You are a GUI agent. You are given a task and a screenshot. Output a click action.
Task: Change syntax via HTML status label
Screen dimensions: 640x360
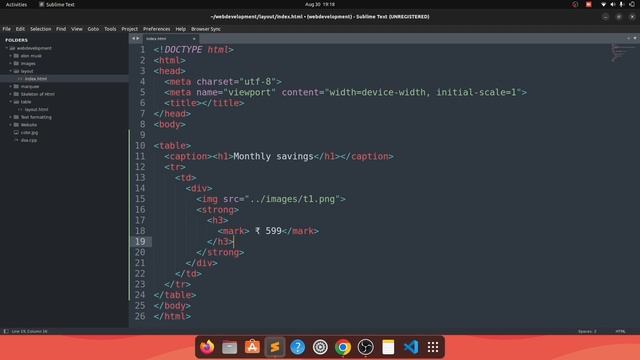click(x=620, y=331)
